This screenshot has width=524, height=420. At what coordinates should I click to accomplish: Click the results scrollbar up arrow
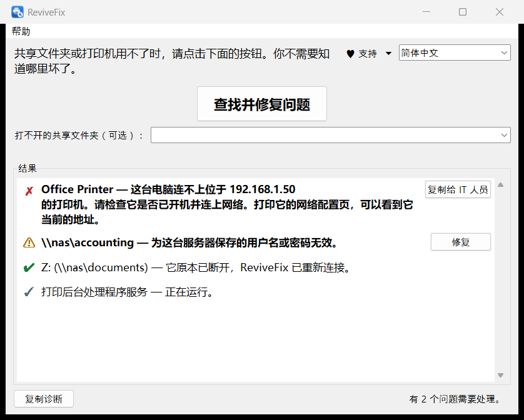(500, 185)
